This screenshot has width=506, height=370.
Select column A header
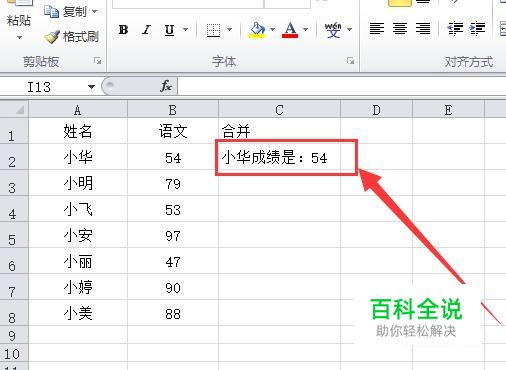[78, 110]
